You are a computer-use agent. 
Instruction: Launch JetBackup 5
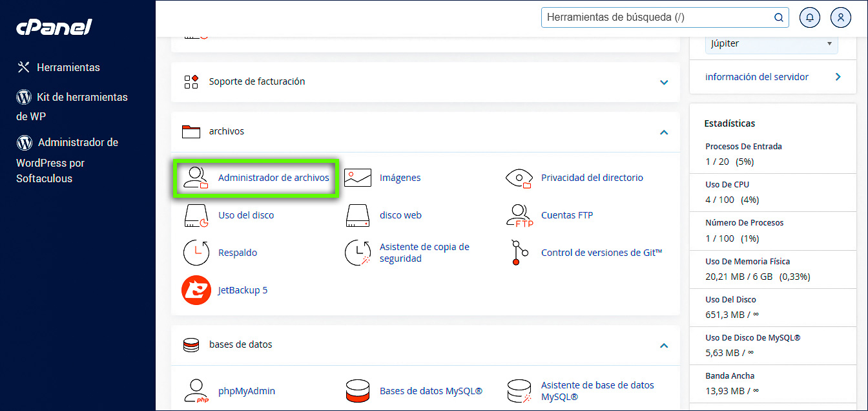pyautogui.click(x=243, y=290)
